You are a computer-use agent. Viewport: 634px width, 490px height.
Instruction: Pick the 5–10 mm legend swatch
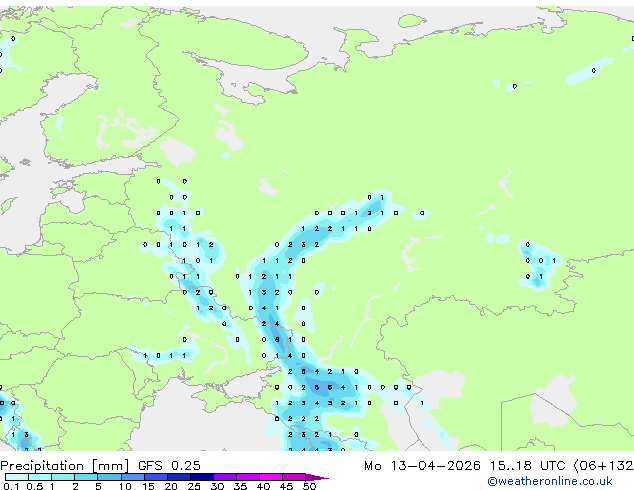pos(109,477)
